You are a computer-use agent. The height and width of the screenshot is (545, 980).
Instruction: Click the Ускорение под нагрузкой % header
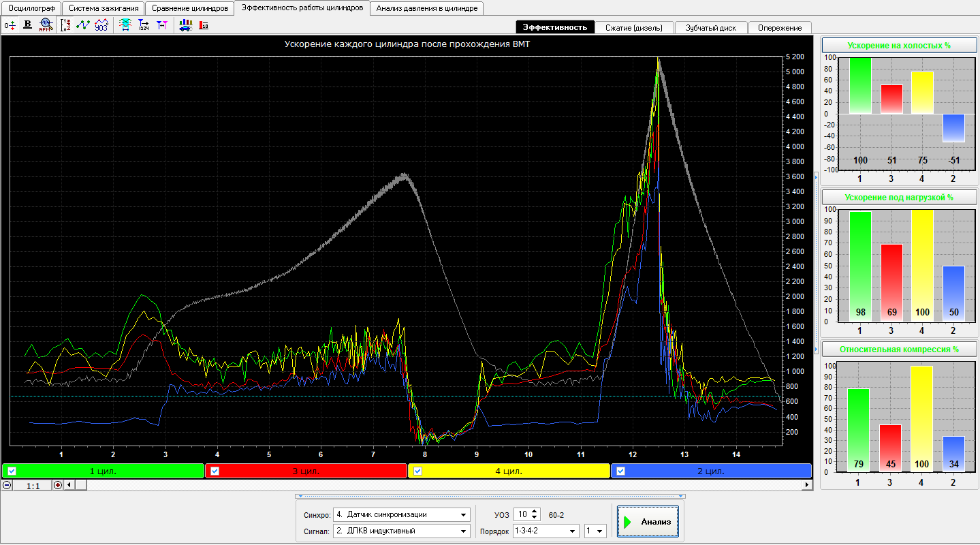(899, 198)
